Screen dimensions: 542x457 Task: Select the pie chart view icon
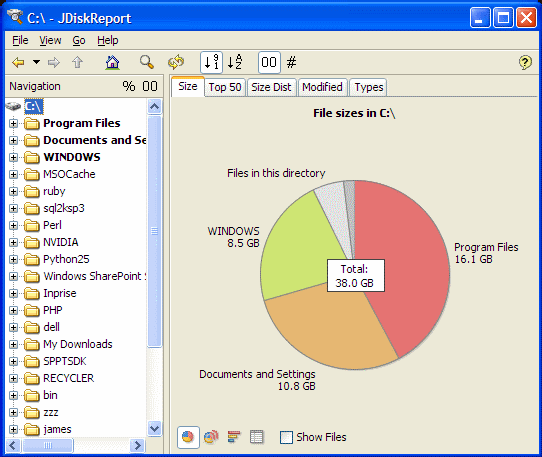[x=188, y=437]
